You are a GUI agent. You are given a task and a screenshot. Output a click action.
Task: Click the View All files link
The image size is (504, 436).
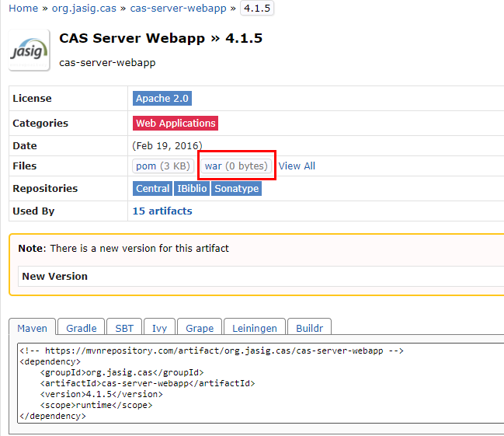(x=297, y=166)
